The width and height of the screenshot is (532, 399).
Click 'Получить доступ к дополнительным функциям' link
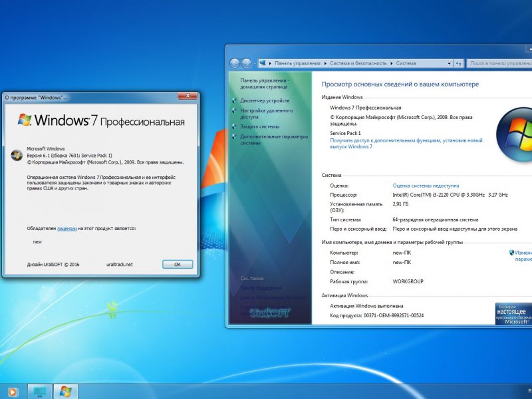(x=406, y=144)
